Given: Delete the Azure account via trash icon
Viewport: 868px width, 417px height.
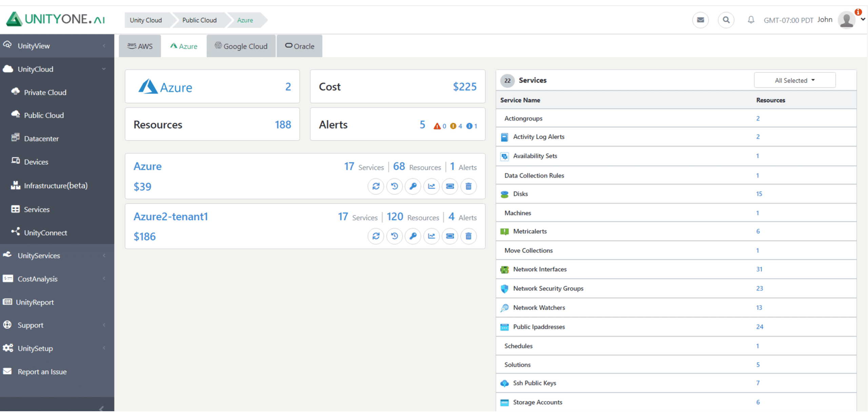Looking at the screenshot, I should [x=469, y=186].
